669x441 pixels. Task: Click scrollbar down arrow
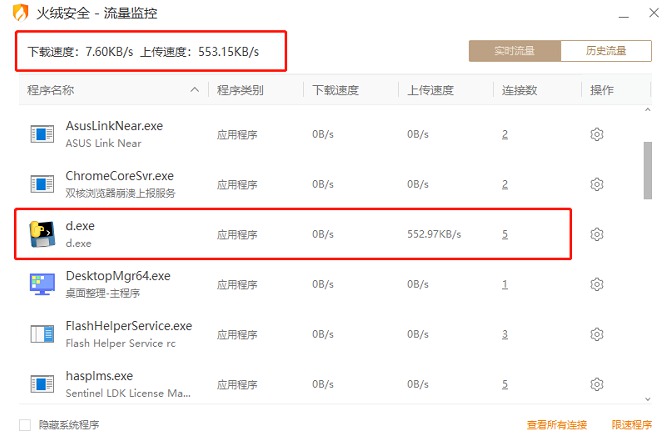(648, 399)
